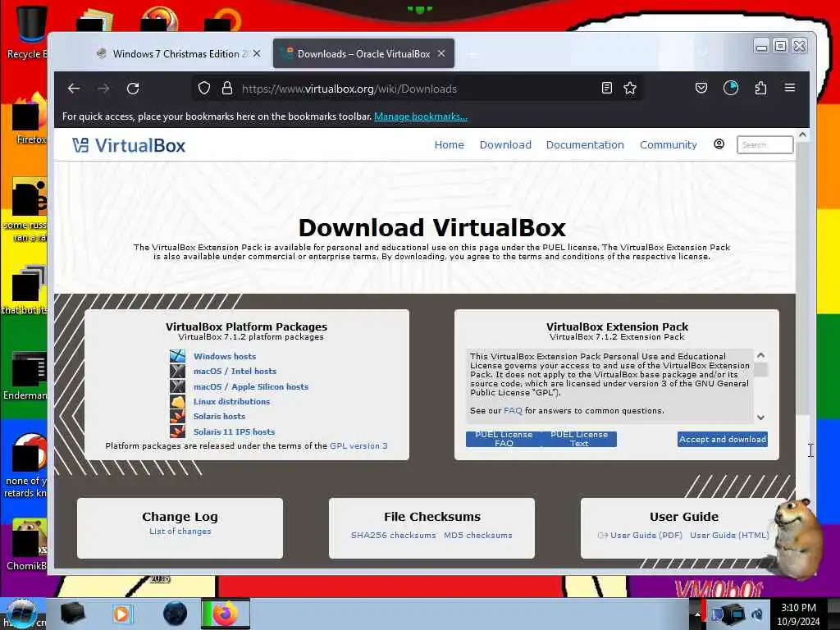Viewport: 840px width, 630px height.
Task: Open macOS / Apple Silicon hosts link
Action: click(251, 387)
